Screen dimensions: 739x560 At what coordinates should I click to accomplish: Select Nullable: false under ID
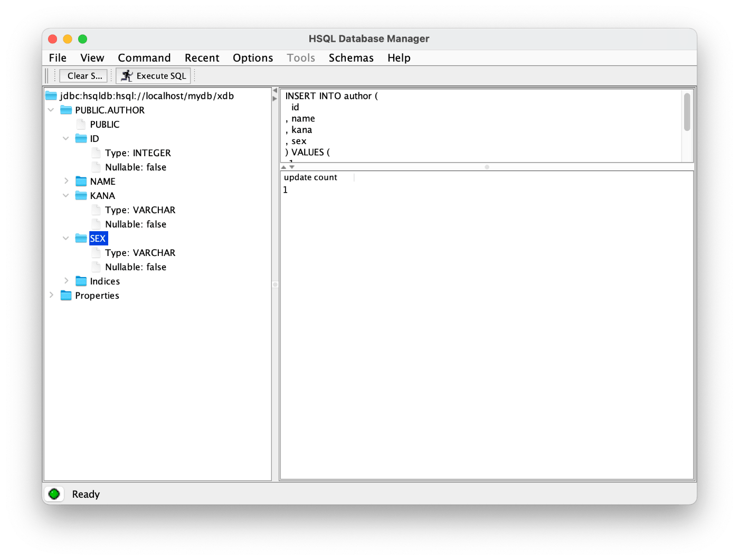(136, 167)
